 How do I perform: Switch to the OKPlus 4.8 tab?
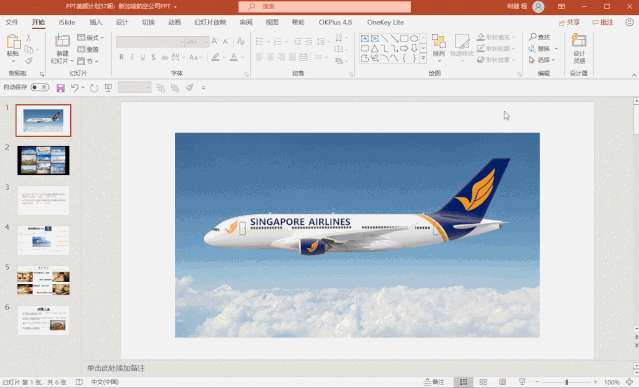(335, 22)
